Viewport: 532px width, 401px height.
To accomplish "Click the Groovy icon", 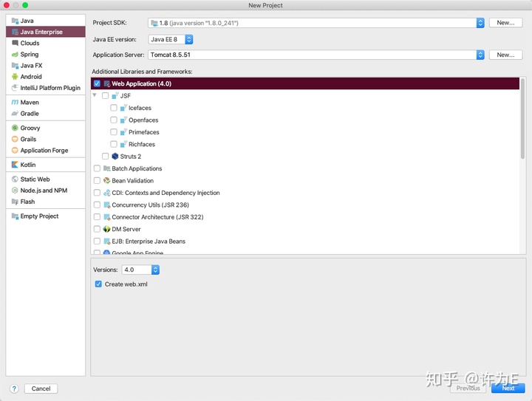I will pyautogui.click(x=15, y=128).
